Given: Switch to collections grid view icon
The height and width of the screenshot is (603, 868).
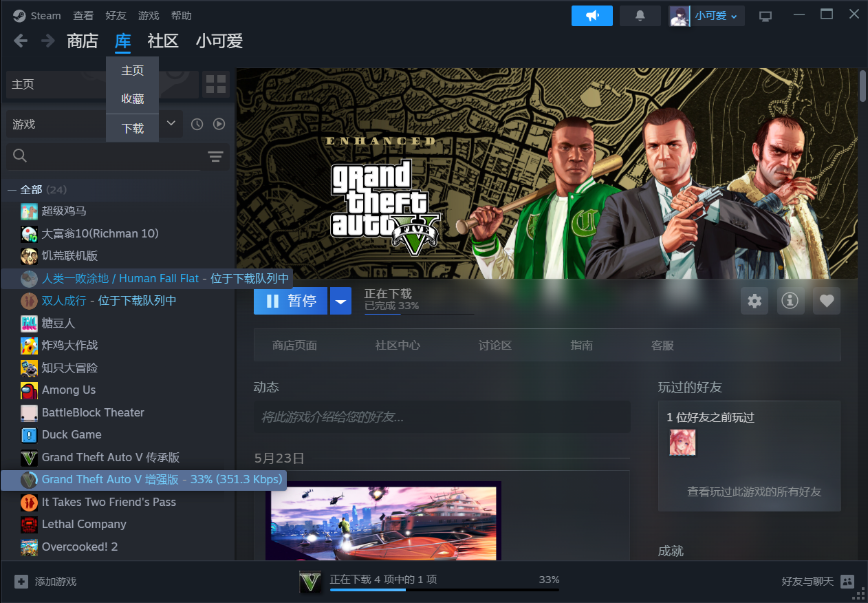Looking at the screenshot, I should tap(216, 85).
